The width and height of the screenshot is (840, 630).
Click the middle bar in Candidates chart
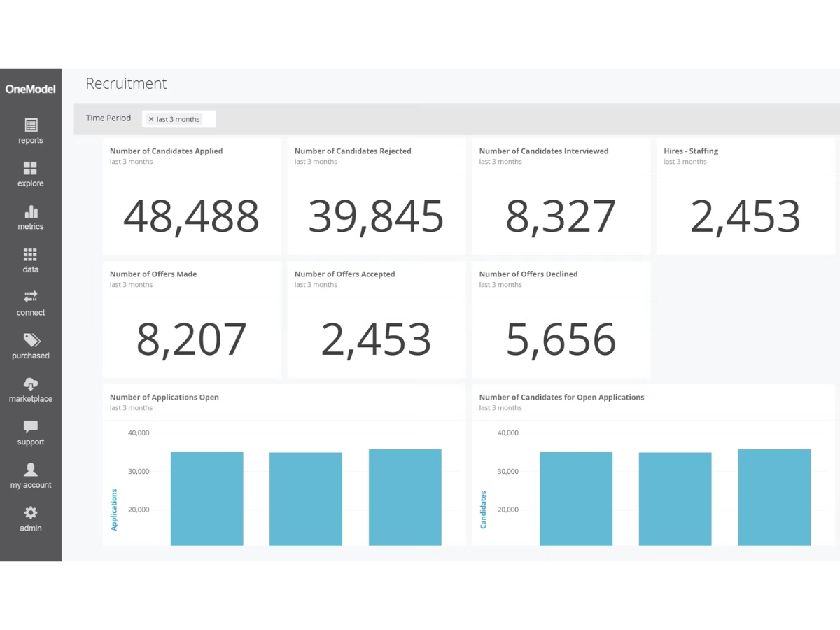675,499
